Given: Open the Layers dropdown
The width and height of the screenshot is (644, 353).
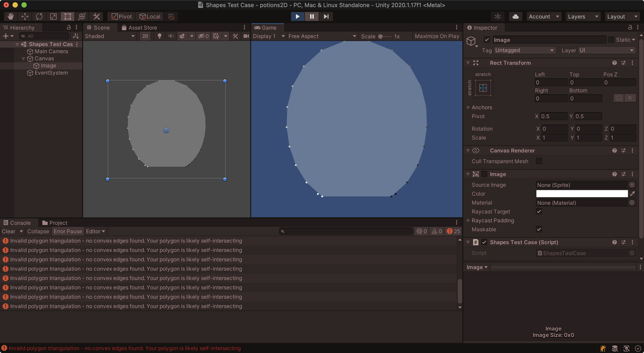Looking at the screenshot, I should click(x=583, y=16).
